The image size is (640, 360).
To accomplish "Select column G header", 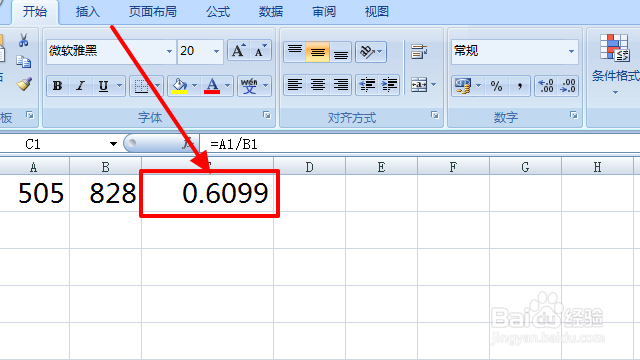I will click(x=525, y=167).
